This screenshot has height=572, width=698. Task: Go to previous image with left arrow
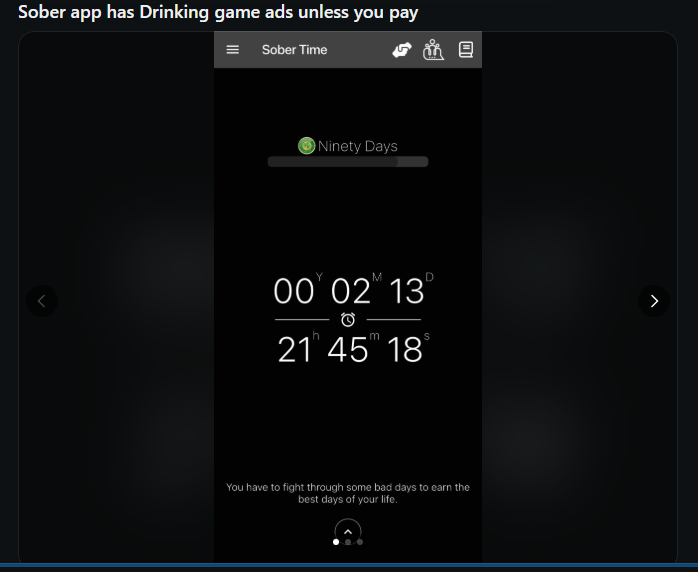[42, 301]
